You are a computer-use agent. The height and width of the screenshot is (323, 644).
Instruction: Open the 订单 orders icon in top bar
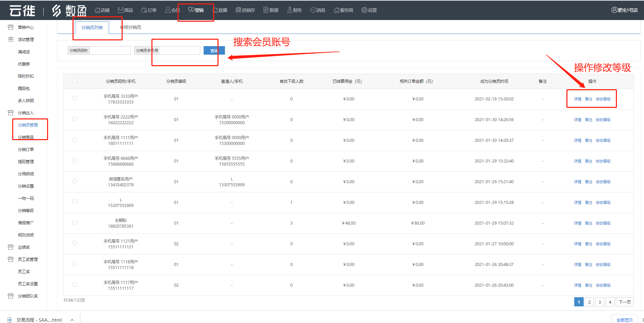pyautogui.click(x=144, y=10)
